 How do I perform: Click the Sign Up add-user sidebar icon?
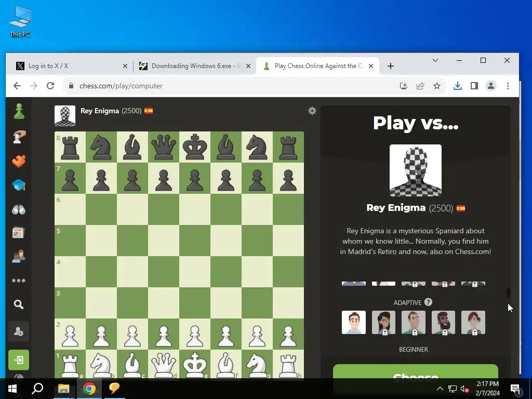19,331
